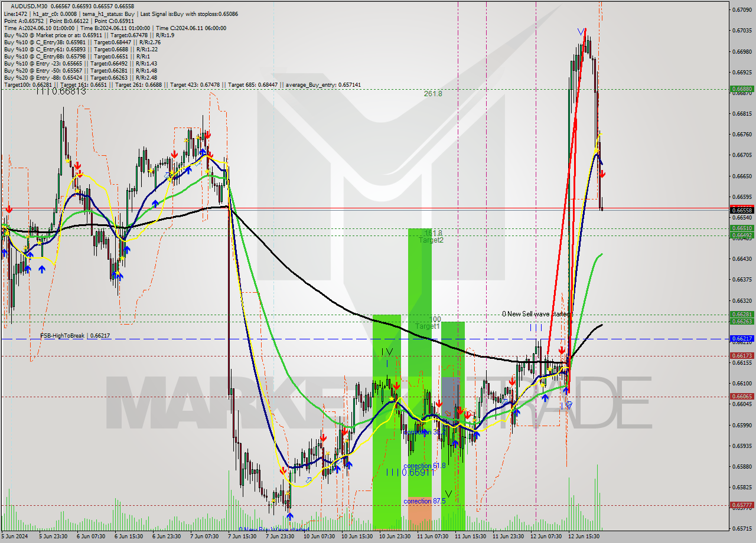Click red price tag 0.66173
The width and height of the screenshot is (756, 543).
click(x=741, y=355)
